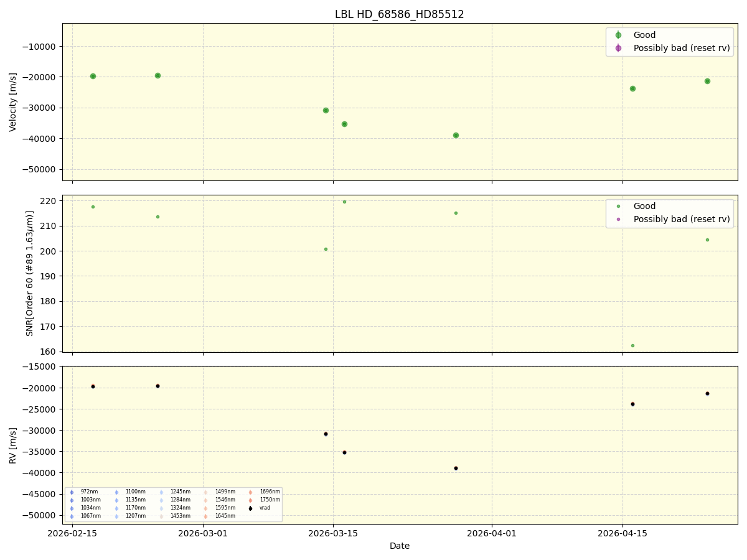Select the Good marker in Velocity legend
747x560 pixels.
click(618, 35)
